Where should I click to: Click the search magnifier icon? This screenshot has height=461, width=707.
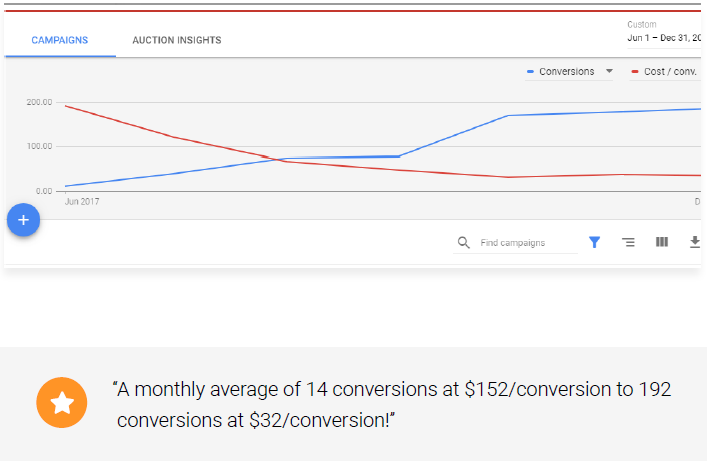pos(464,243)
